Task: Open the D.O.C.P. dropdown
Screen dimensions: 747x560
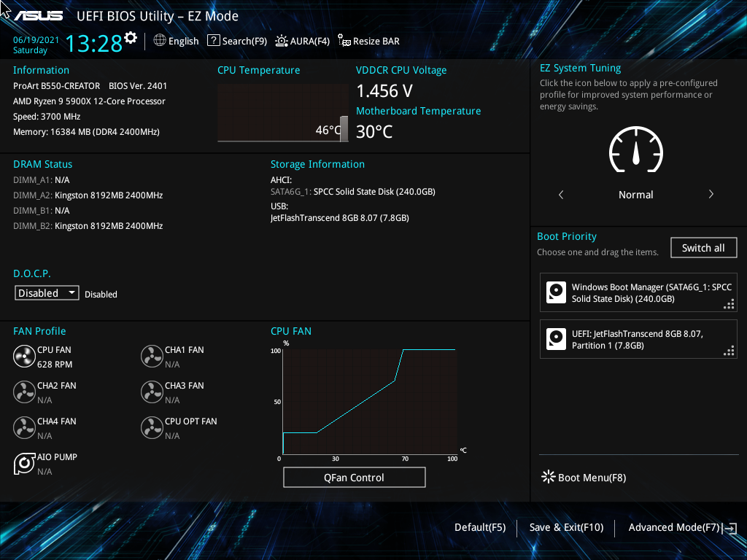Action: 47,292
